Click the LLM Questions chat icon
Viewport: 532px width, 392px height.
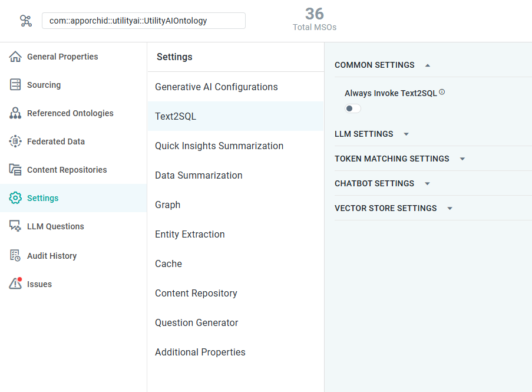coord(15,226)
